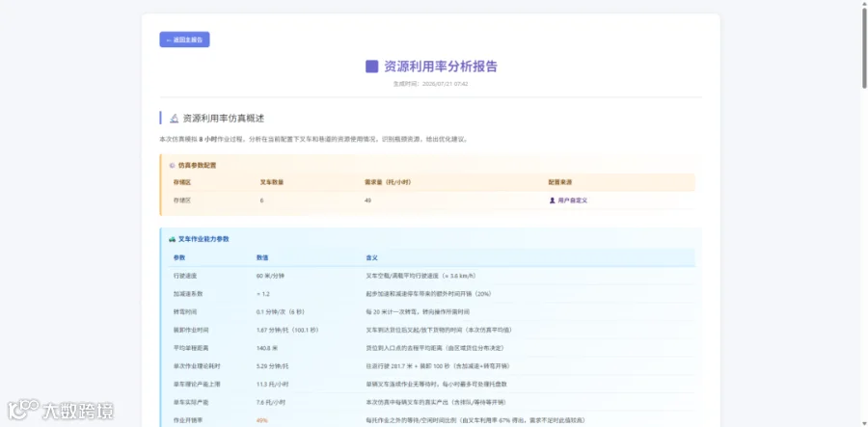Click the 含义 column header
This screenshot has width=868, height=427.
(371, 258)
